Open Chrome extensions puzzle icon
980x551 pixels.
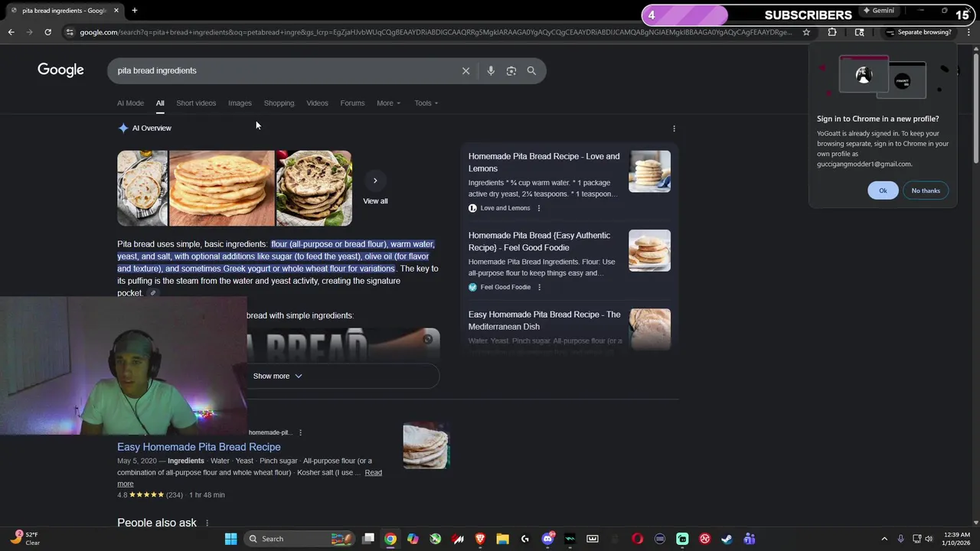coord(832,32)
